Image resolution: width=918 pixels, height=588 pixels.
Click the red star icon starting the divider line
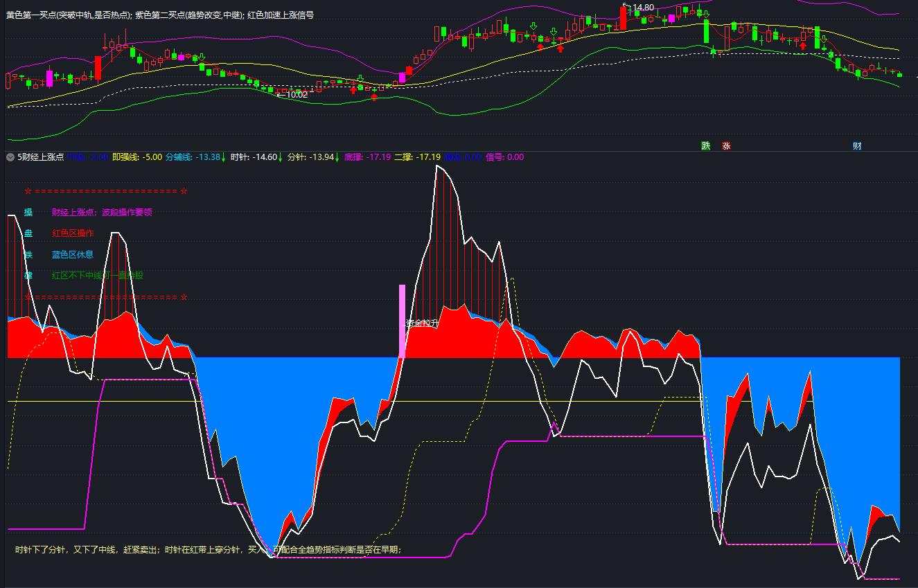click(x=28, y=192)
